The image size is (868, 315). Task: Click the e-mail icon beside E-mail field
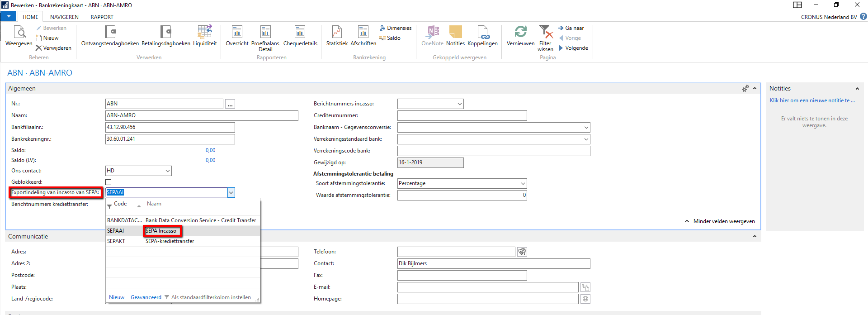pos(585,287)
